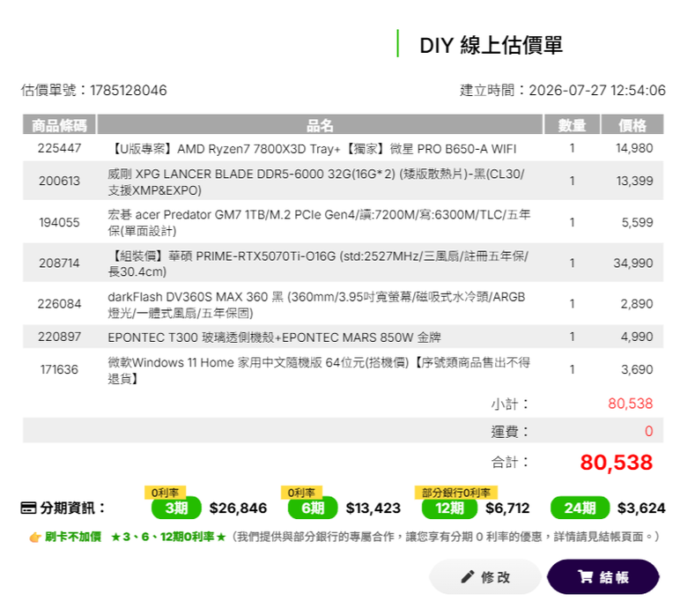Click product code 225447

pyautogui.click(x=59, y=148)
